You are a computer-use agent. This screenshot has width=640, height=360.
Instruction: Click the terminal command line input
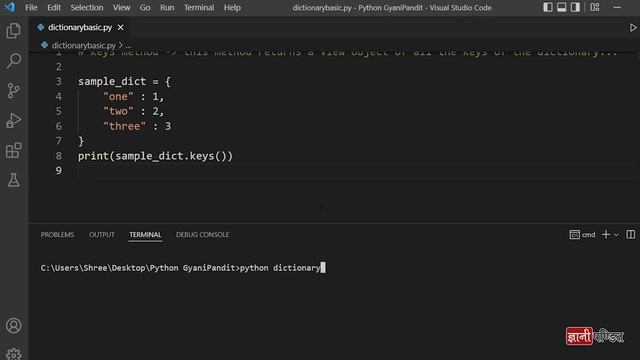(x=183, y=268)
